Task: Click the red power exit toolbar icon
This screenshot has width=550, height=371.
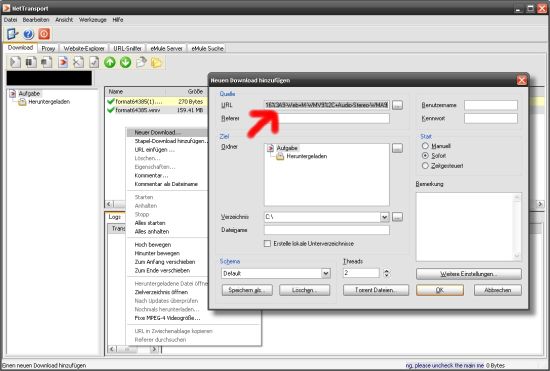Action: pos(44,34)
